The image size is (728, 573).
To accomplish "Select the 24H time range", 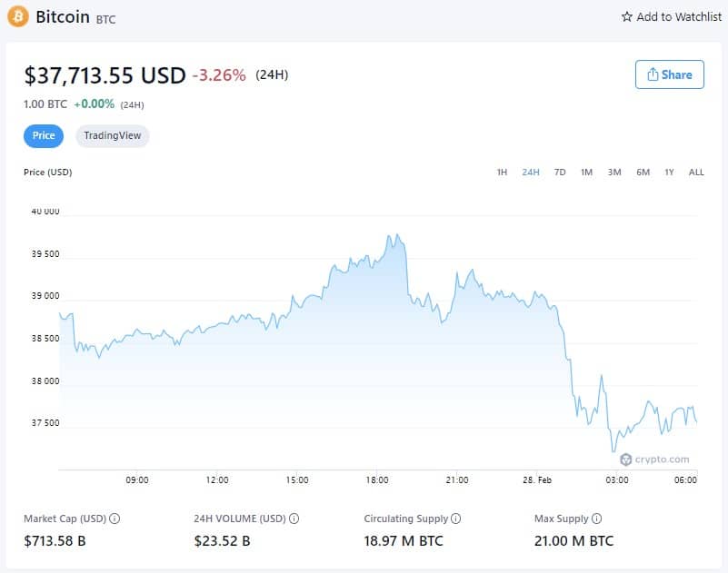I will [x=531, y=173].
